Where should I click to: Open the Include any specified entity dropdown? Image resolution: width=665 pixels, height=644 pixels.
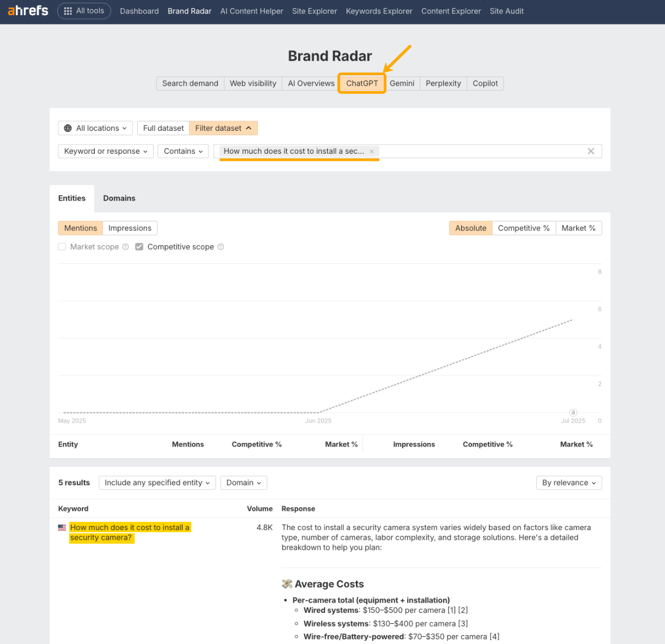pos(157,483)
